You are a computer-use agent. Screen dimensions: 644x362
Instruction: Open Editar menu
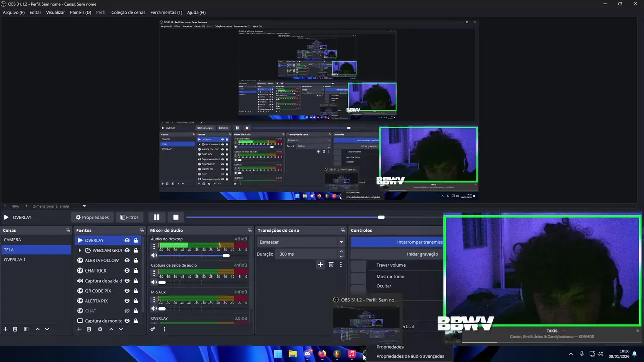click(35, 12)
